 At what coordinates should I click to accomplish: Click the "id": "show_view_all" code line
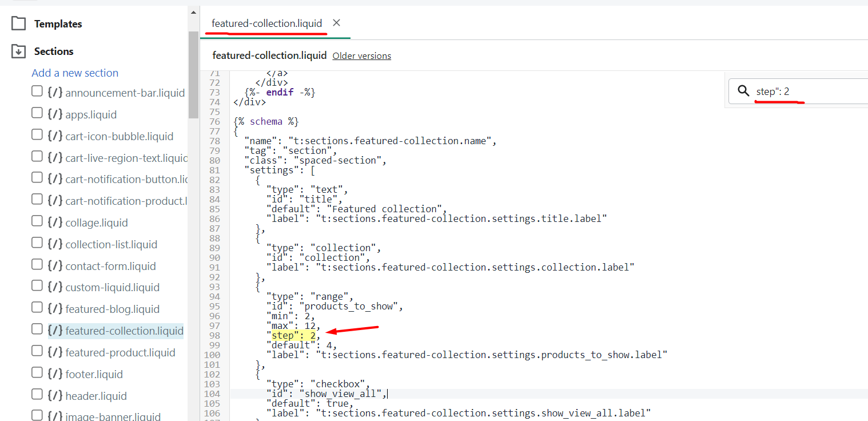(327, 394)
